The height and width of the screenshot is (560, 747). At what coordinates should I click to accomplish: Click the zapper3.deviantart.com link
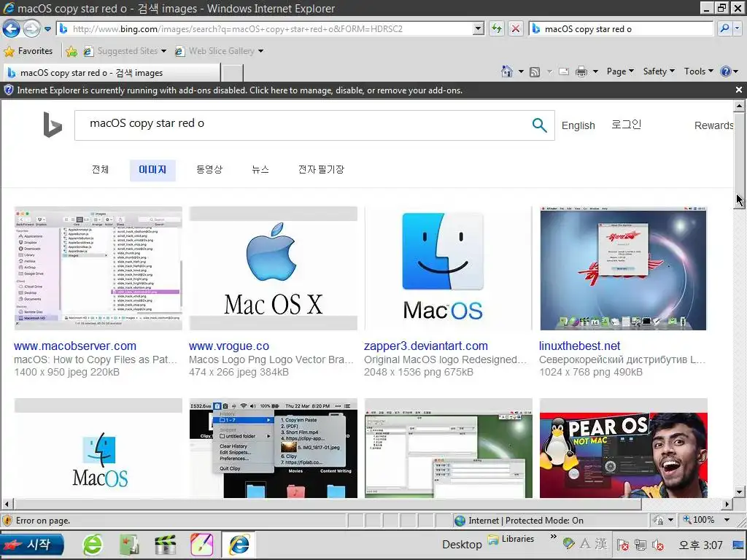[426, 346]
